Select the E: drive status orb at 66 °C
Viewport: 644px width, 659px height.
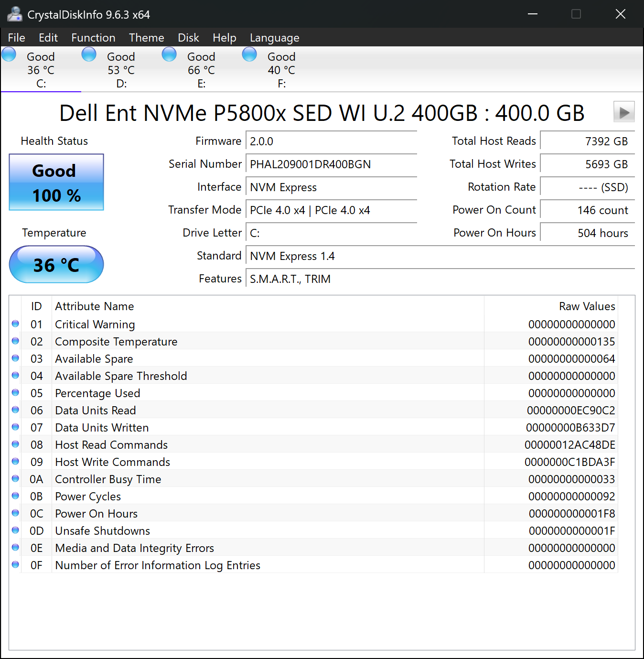tap(169, 54)
